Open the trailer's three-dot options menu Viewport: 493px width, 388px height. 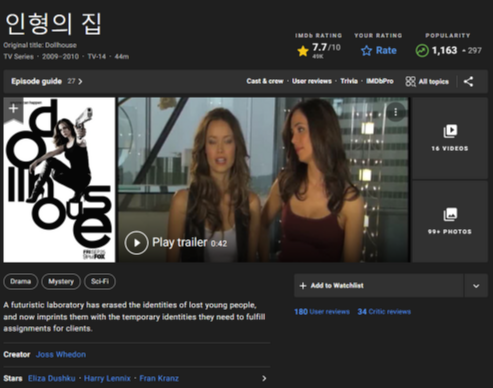click(x=396, y=112)
